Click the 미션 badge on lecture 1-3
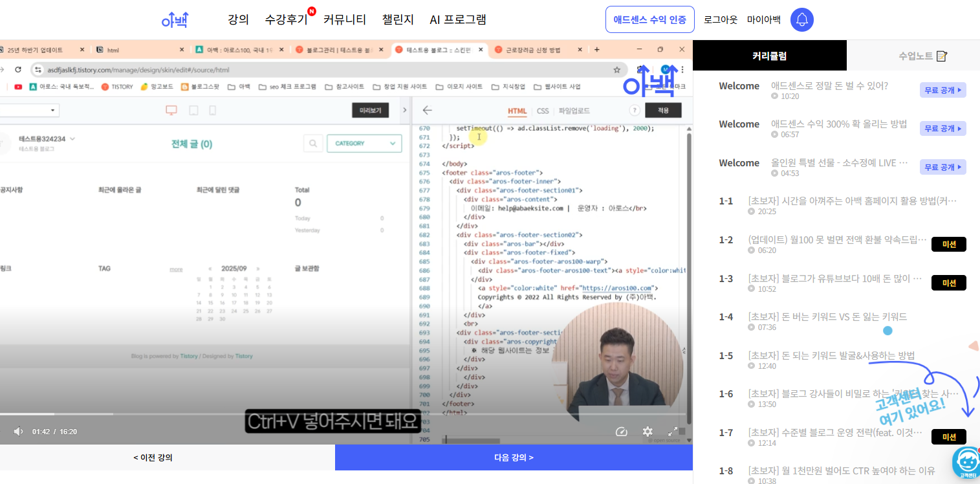This screenshot has height=484, width=980. click(x=948, y=283)
